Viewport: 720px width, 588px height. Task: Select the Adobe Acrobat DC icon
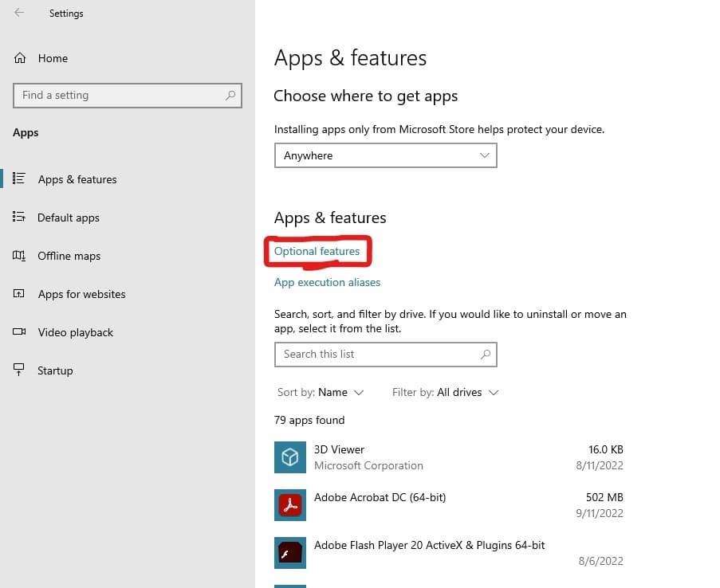click(x=289, y=504)
